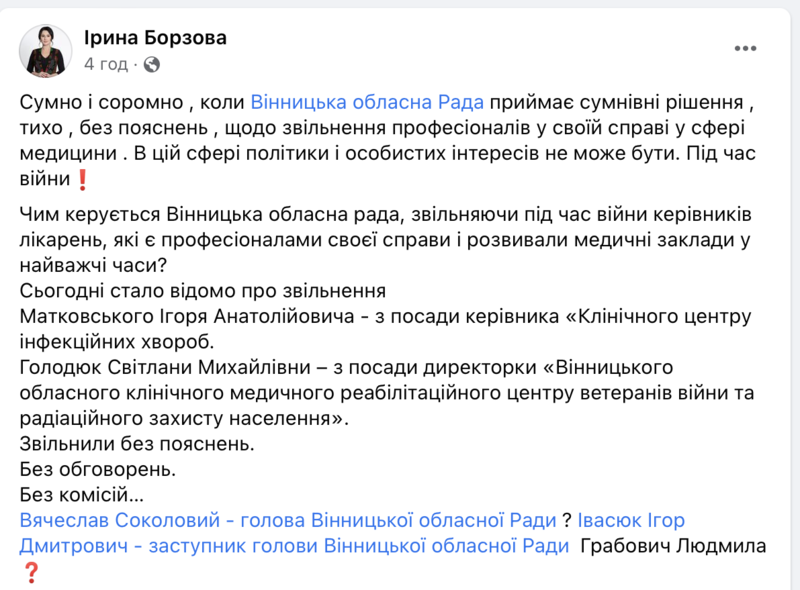Click the red question mark emoji
This screenshot has height=590, width=800.
tap(31, 573)
